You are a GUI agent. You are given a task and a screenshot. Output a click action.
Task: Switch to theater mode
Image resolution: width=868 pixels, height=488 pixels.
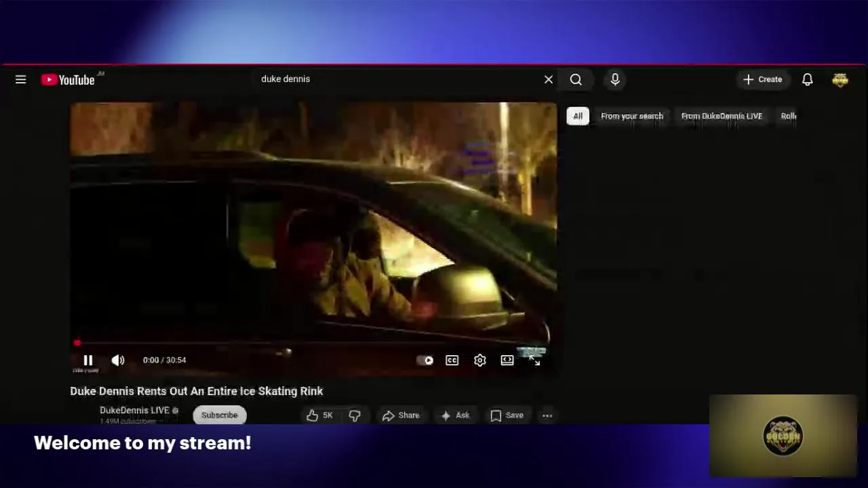[x=507, y=360]
